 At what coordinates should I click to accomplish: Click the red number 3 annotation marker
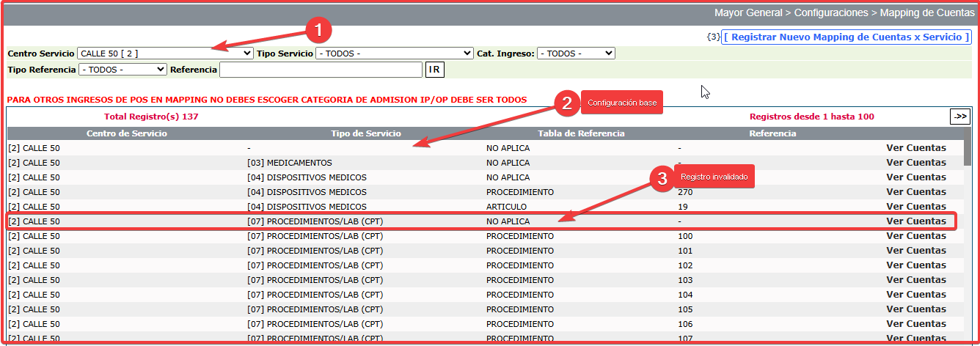click(662, 178)
